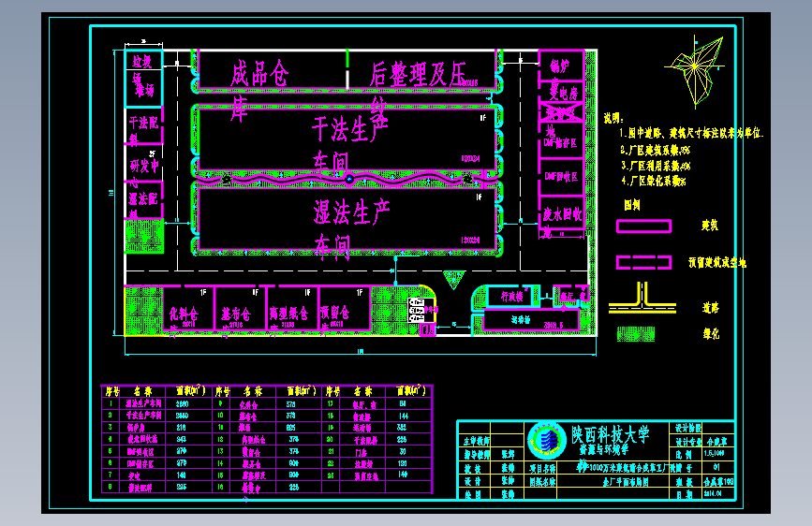
Task: Click the wavy landscaped path between the workshops
Action: (347, 179)
